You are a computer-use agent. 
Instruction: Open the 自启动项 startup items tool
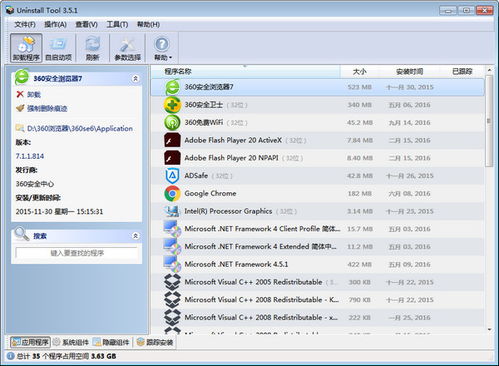click(58, 48)
